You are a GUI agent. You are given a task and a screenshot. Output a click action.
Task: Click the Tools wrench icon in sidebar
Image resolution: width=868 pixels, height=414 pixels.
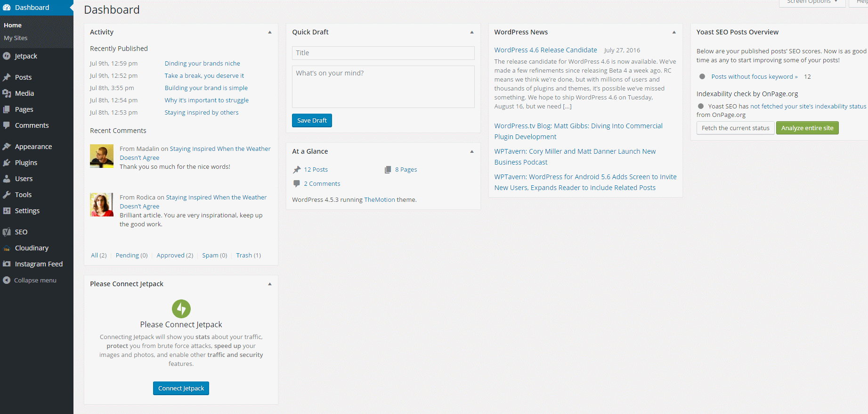7,195
